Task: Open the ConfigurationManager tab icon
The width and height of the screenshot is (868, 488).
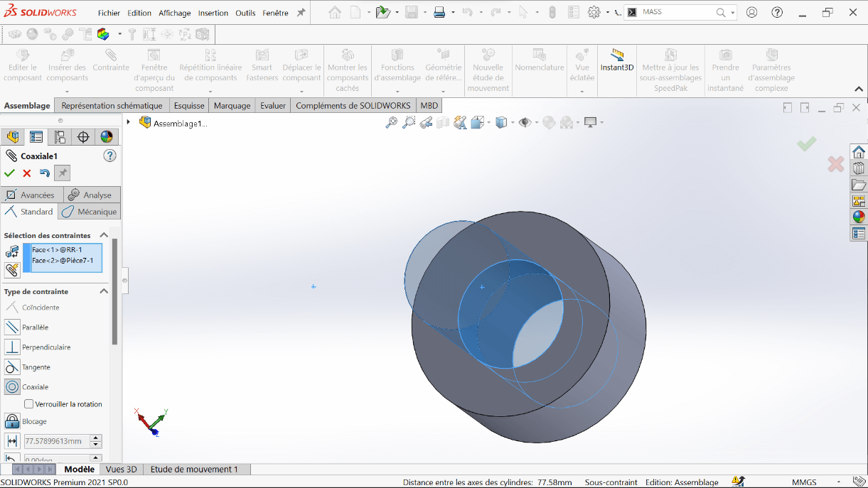Action: pos(60,137)
